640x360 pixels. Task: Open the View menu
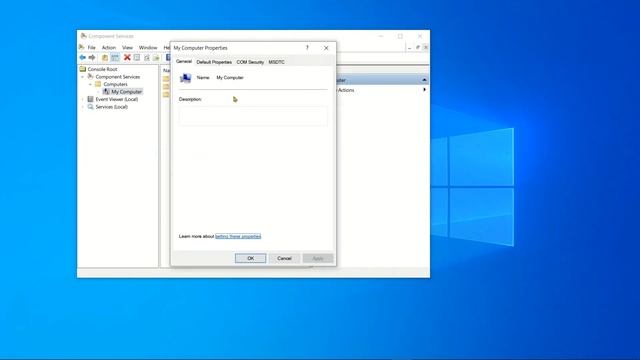pyautogui.click(x=127, y=48)
